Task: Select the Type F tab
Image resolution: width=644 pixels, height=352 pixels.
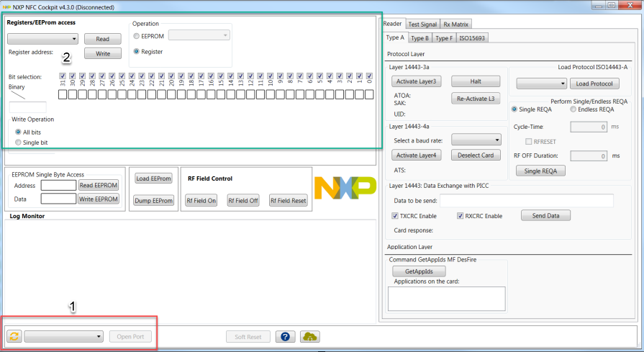Action: pyautogui.click(x=444, y=38)
